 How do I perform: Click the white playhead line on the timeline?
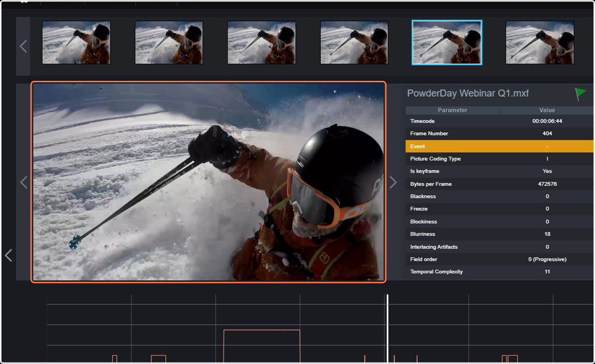387,328
